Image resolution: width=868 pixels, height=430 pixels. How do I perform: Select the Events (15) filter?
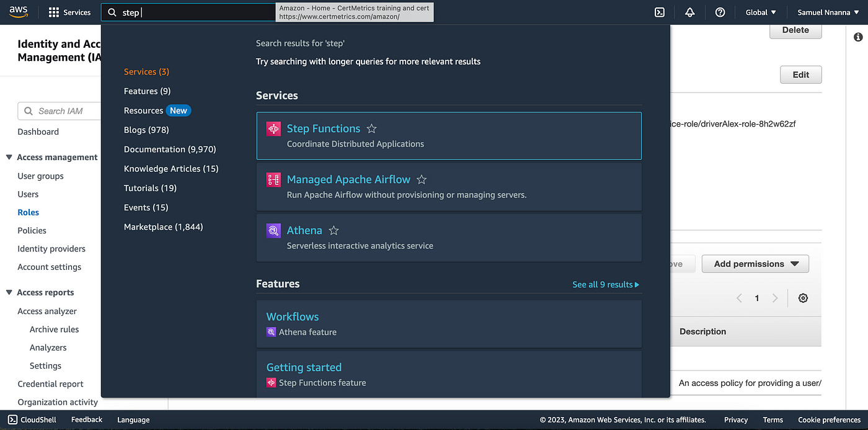point(146,207)
